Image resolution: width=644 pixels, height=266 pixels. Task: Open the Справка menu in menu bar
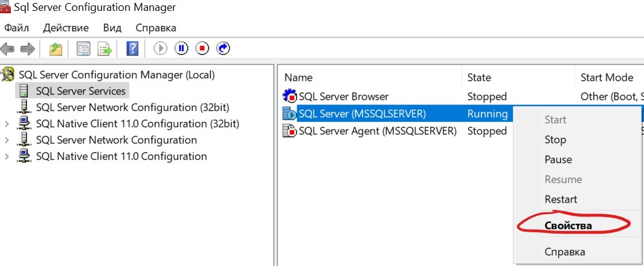(x=156, y=28)
